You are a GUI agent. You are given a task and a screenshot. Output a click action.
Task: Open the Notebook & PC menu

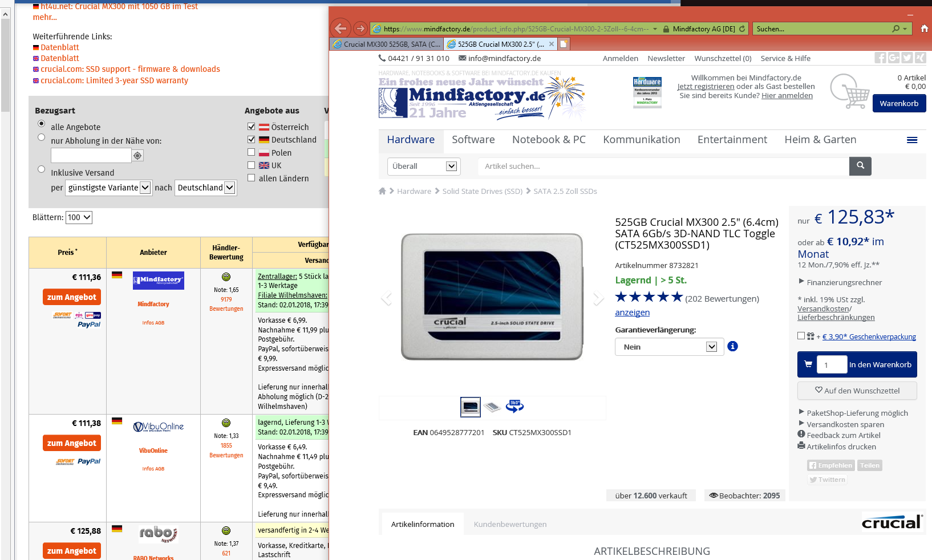pyautogui.click(x=549, y=140)
